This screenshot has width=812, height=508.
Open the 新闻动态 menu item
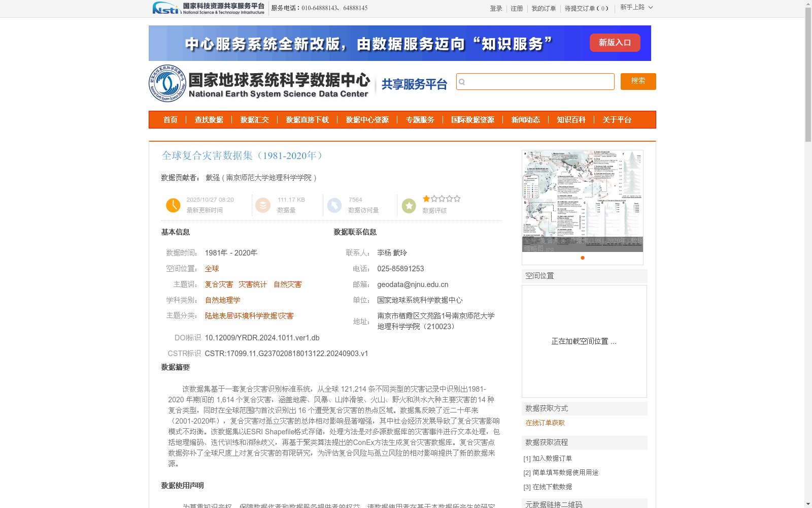tap(526, 120)
